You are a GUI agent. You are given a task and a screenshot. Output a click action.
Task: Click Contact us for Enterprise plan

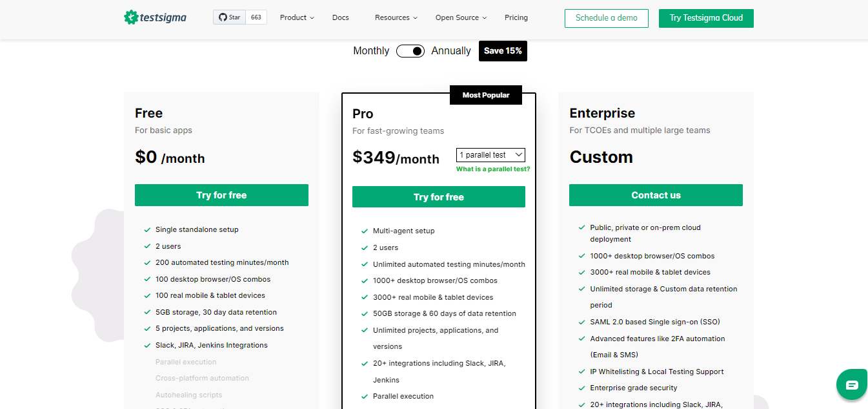[656, 194]
